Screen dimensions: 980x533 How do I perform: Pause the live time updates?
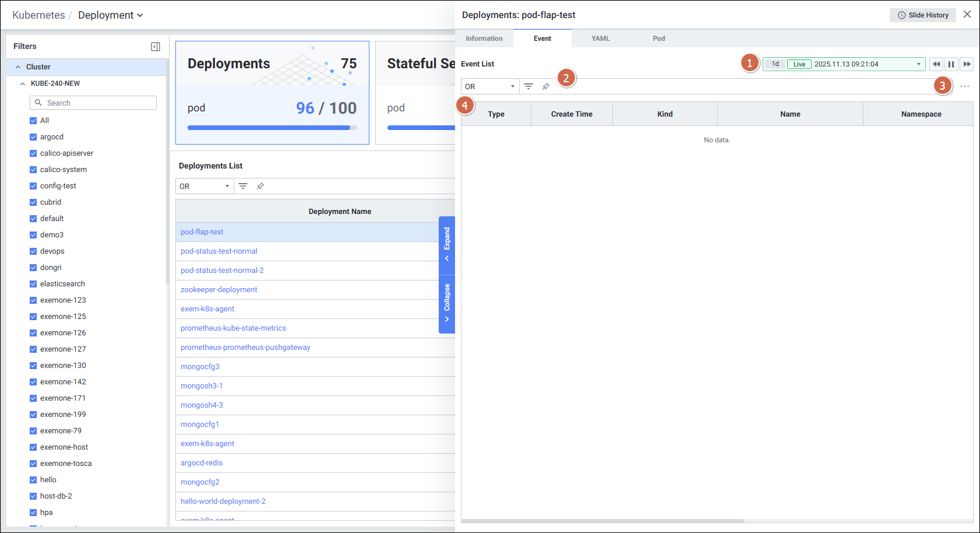(x=951, y=64)
